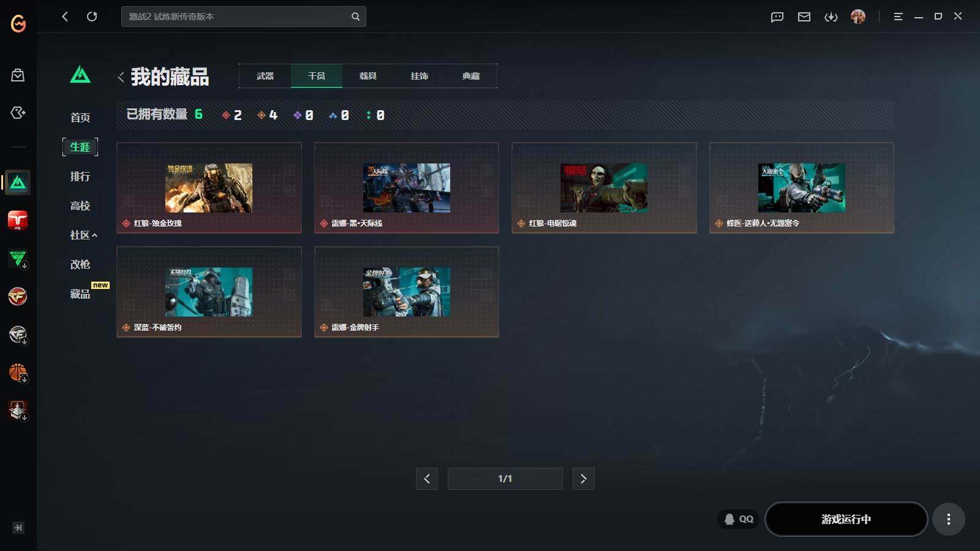Focus the search box at the top
The width and height of the screenshot is (980, 551).
(243, 17)
